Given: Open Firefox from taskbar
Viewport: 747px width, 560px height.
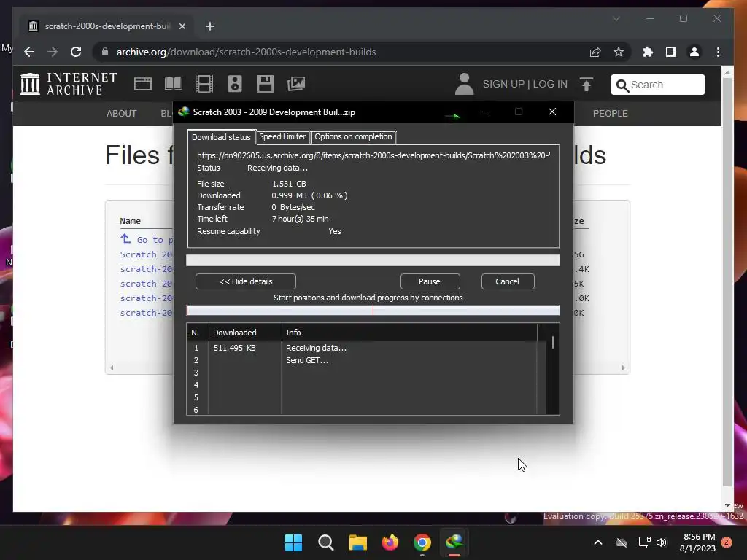Looking at the screenshot, I should (x=390, y=542).
